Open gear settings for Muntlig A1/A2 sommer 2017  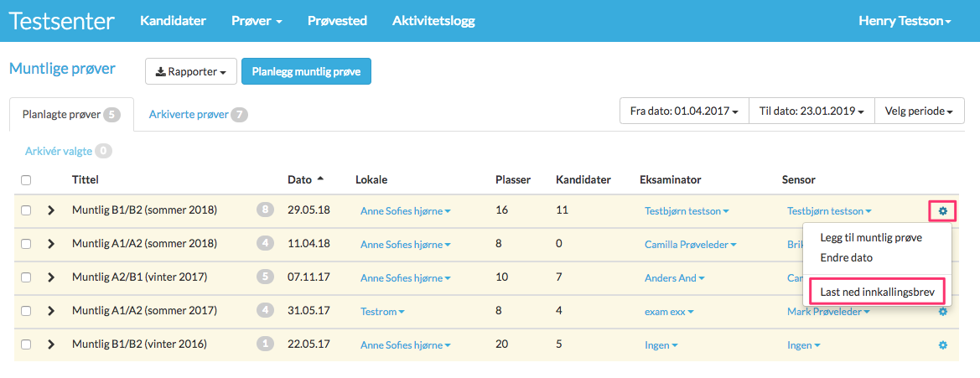[942, 310]
